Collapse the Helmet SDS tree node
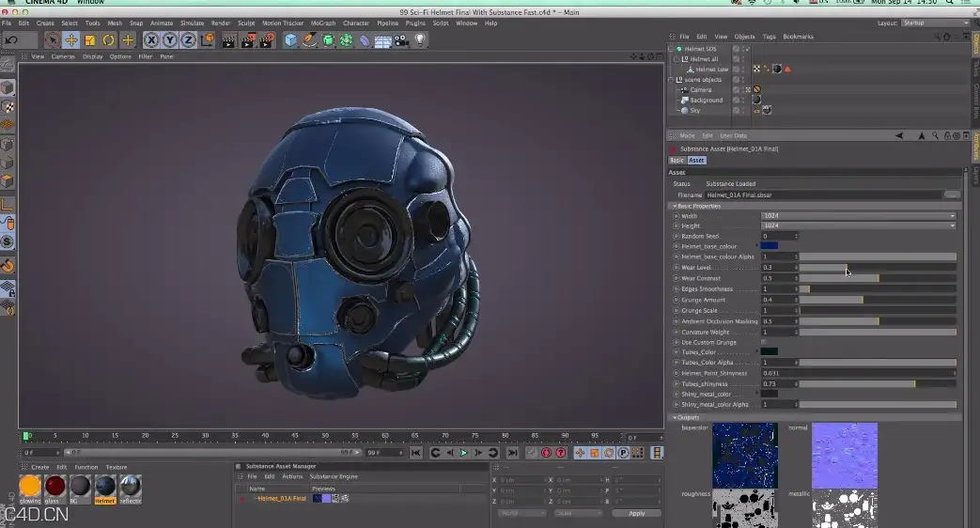This screenshot has height=528, width=980. (x=672, y=48)
